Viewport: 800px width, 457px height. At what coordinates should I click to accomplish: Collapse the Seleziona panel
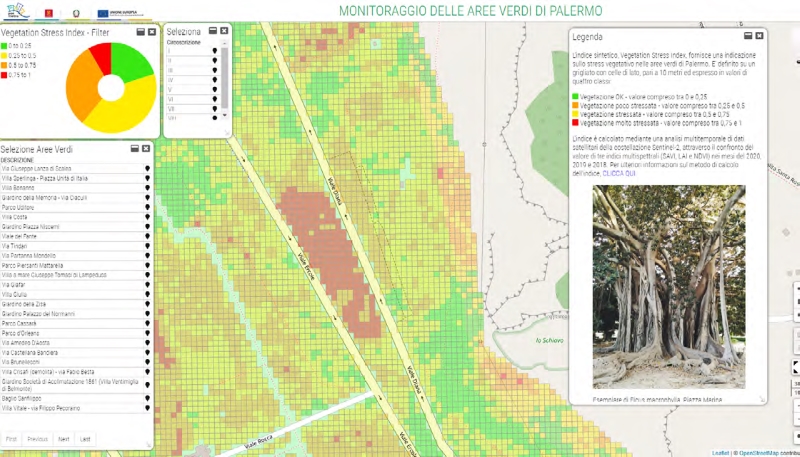[x=213, y=31]
